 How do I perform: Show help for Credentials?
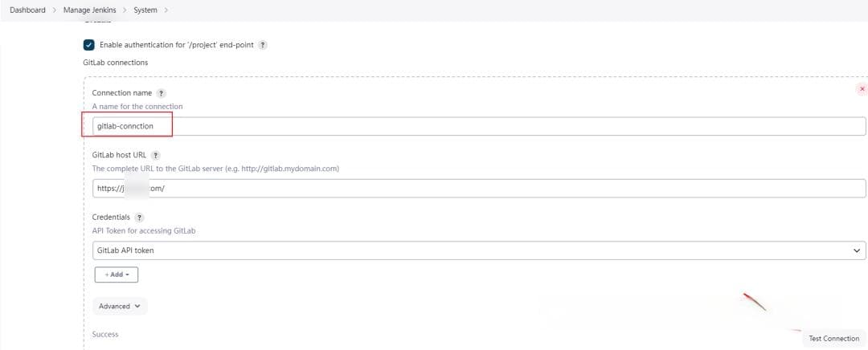(x=139, y=218)
